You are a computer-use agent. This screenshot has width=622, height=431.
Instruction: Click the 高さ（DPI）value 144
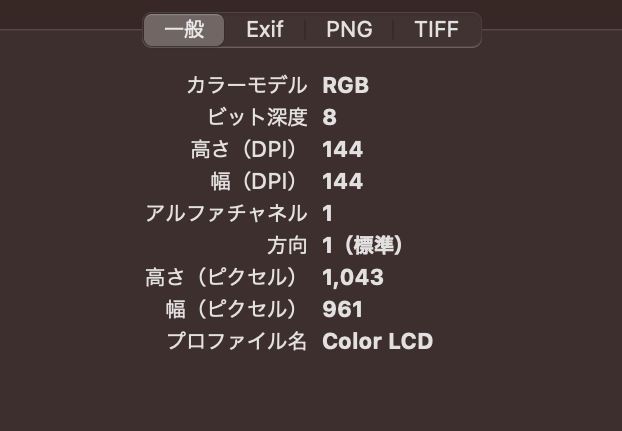(x=342, y=150)
